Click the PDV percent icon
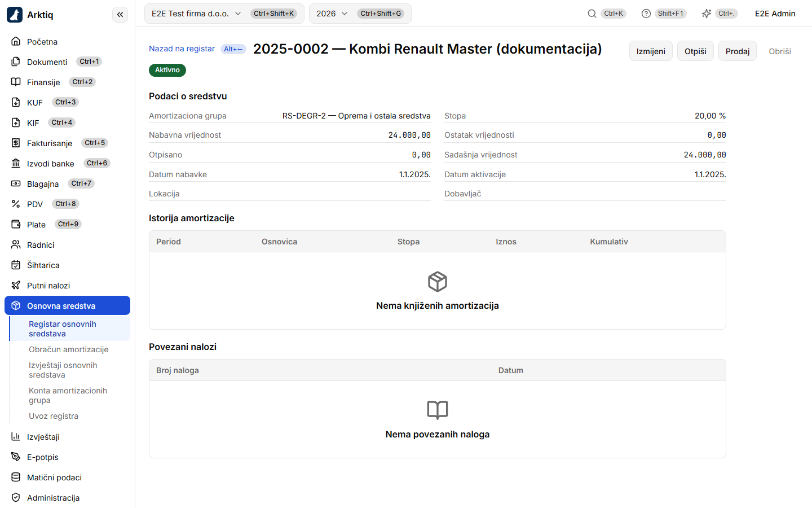Screen dimensions: 812x508 point(16,204)
